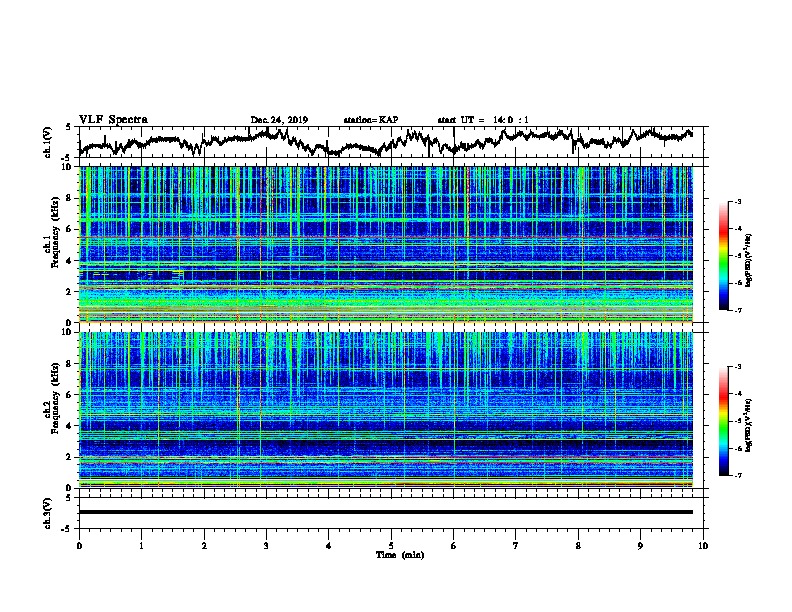The width and height of the screenshot is (792, 612).
Task: Click the "-7" value on ch.1 colorbar
Action: click(737, 310)
